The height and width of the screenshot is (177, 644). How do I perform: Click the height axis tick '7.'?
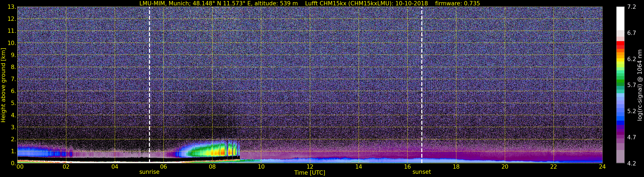pos(13,79)
